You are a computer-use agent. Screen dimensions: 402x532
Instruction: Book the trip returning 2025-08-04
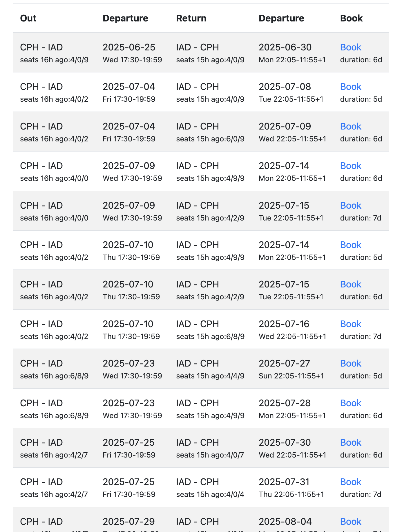pyautogui.click(x=350, y=522)
